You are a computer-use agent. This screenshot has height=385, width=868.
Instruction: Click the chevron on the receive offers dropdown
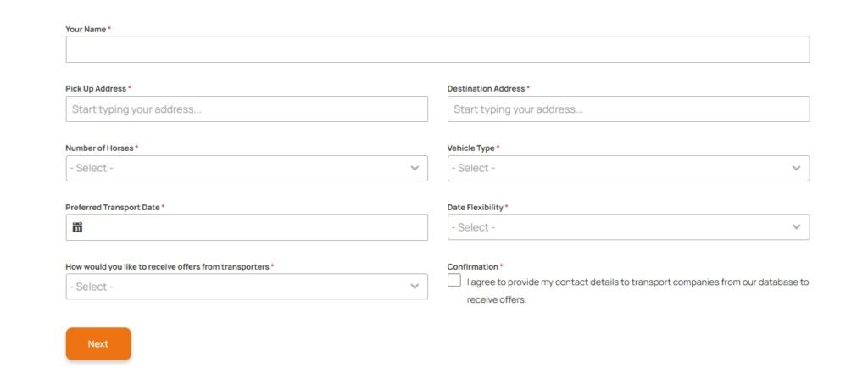tap(415, 287)
